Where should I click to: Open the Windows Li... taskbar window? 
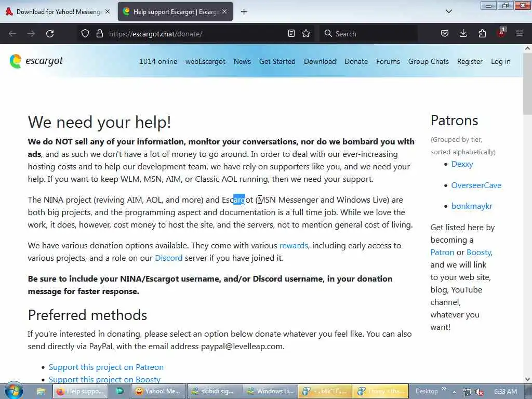click(270, 391)
